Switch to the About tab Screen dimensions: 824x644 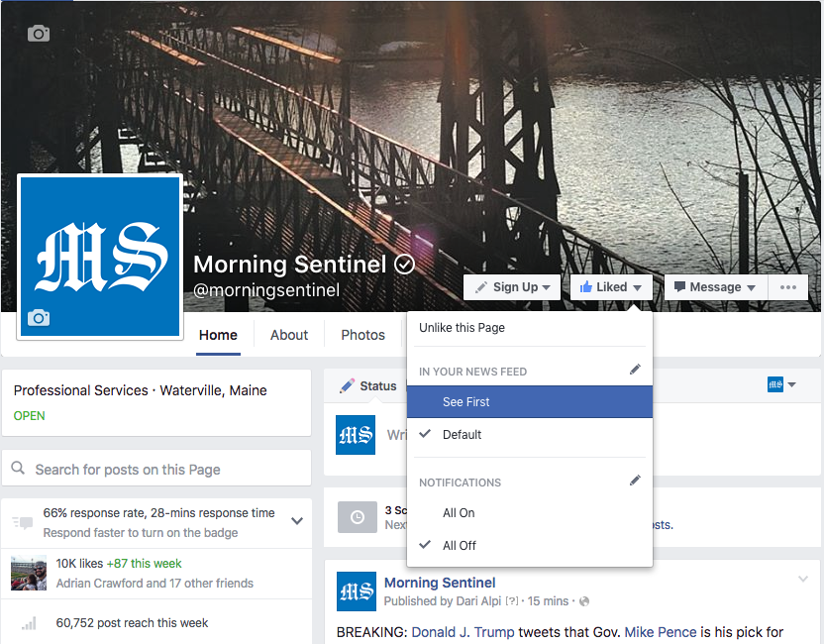pyautogui.click(x=289, y=335)
